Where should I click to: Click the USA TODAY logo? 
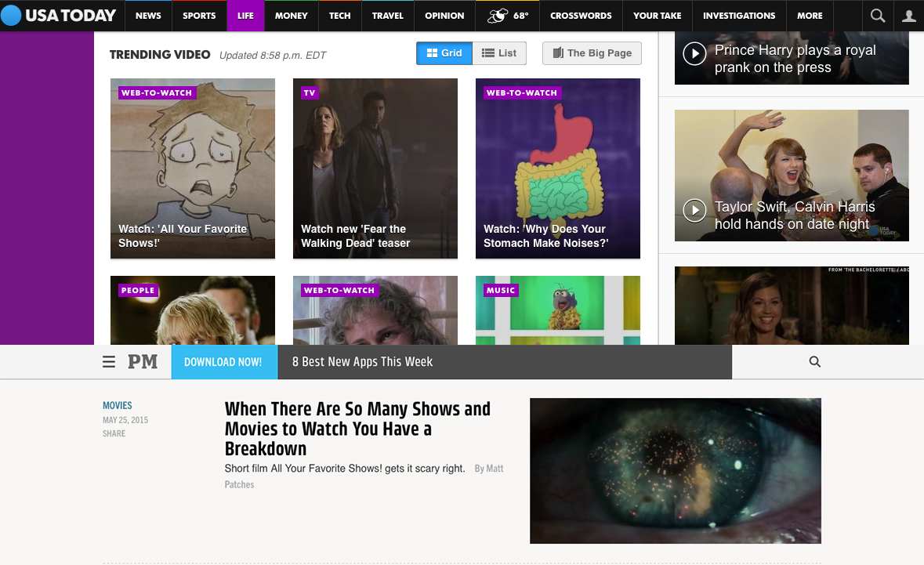pyautogui.click(x=59, y=16)
